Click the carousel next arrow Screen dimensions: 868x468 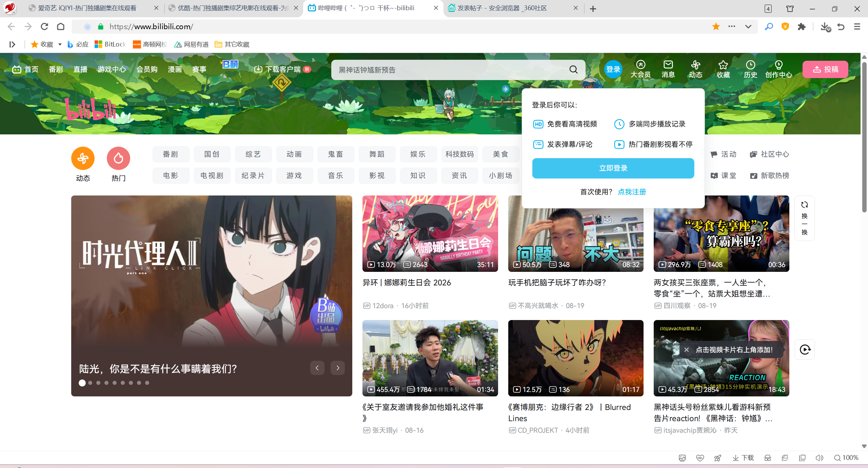coord(338,368)
